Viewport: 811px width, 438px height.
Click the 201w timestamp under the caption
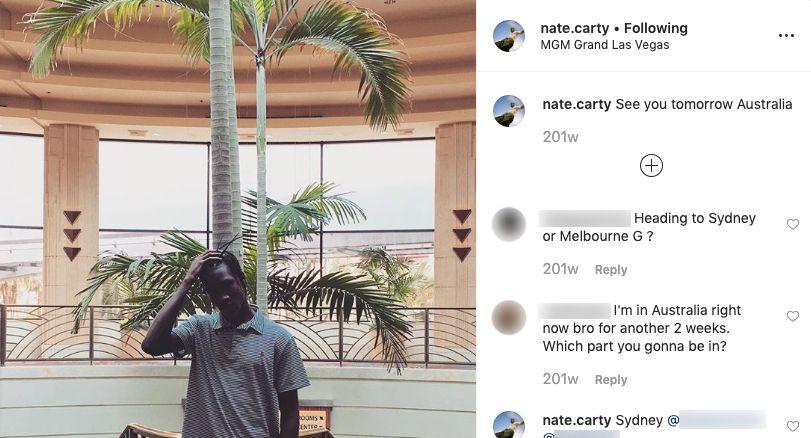[560, 137]
